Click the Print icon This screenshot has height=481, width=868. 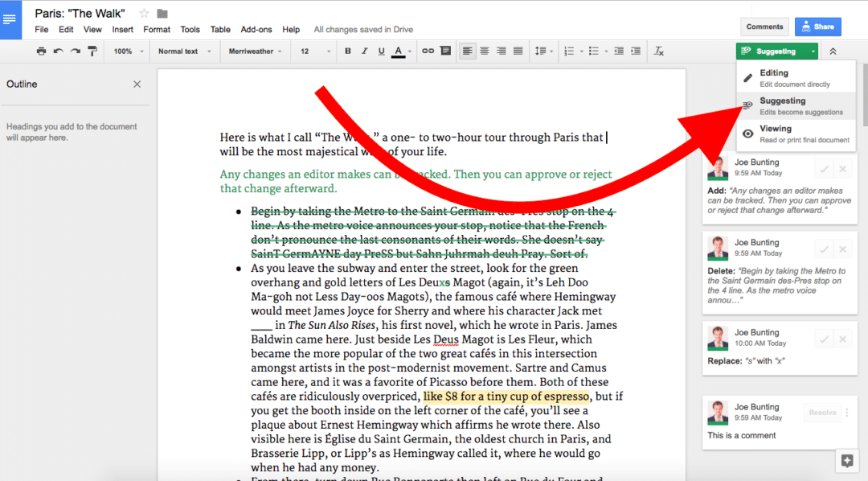[40, 51]
